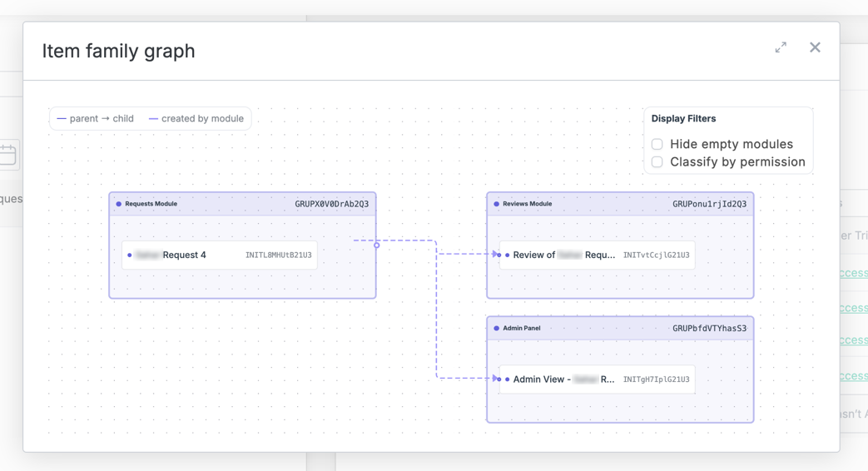Toggle Classify by permission checkbox
This screenshot has width=868, height=471.
657,161
